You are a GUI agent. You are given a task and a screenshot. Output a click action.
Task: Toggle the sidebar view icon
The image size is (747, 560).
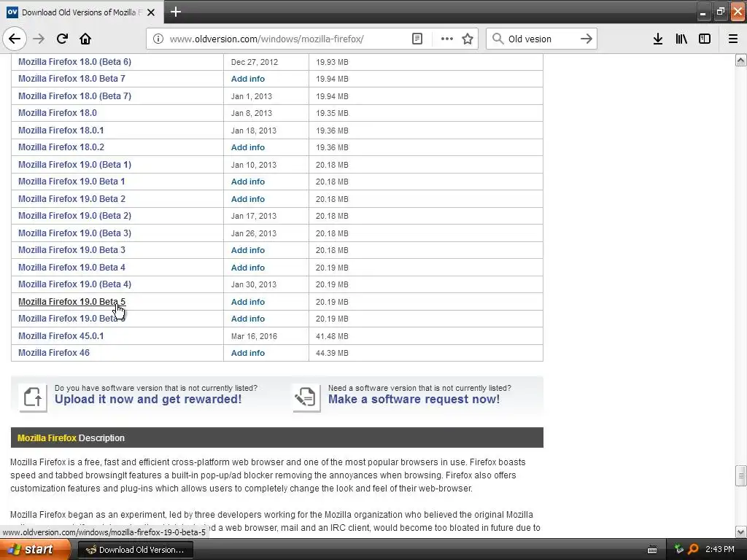coord(705,39)
